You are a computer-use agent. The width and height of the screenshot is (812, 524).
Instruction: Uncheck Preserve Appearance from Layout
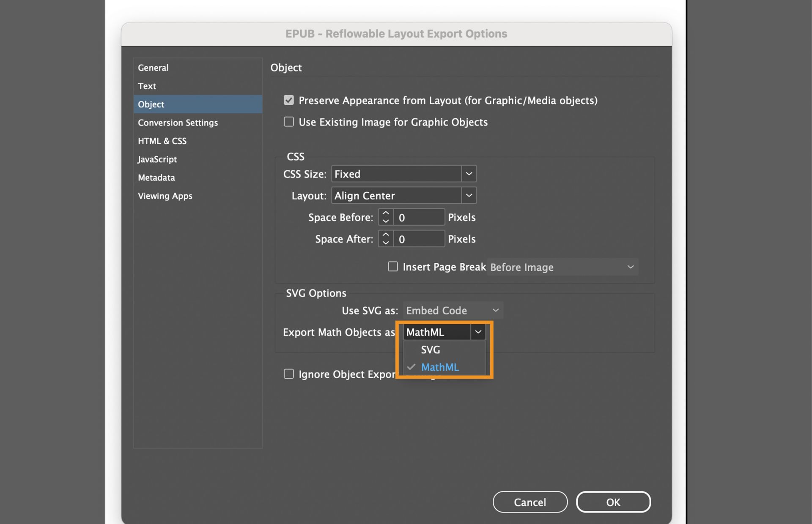[x=289, y=100]
